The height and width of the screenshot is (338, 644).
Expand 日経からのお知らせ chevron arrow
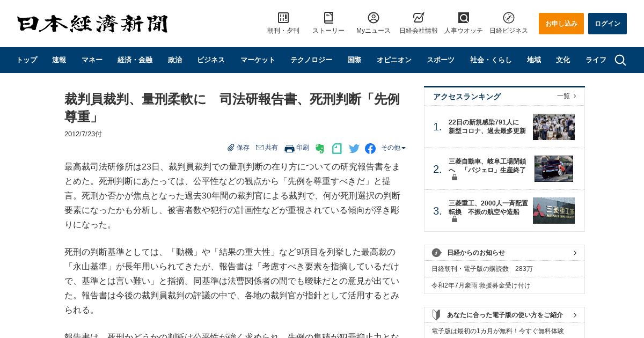click(575, 253)
